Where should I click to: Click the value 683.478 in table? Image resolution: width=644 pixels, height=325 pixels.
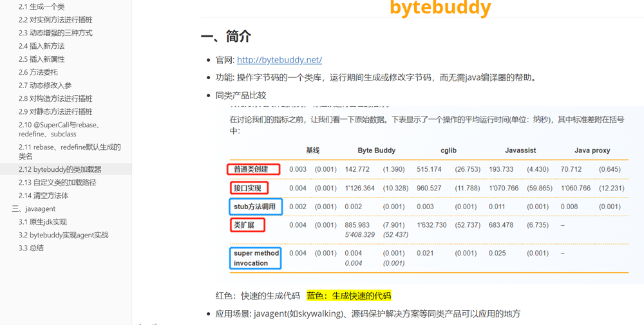pos(501,225)
